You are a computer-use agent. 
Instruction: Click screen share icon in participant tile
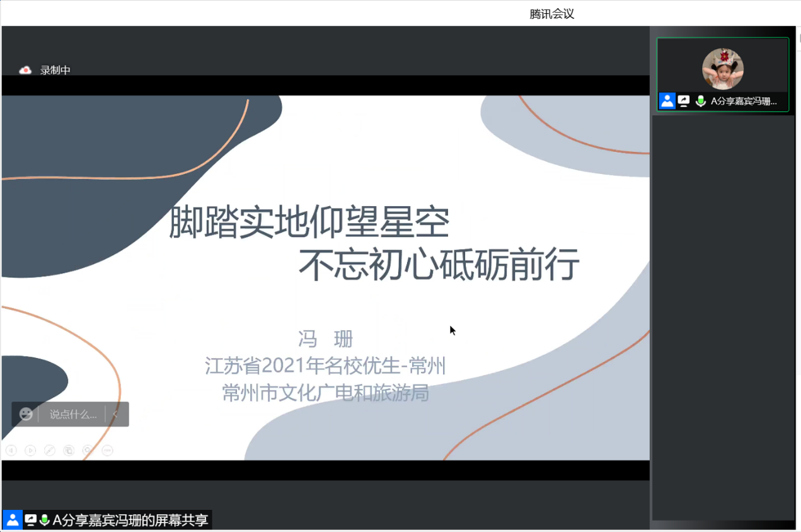pyautogui.click(x=684, y=101)
